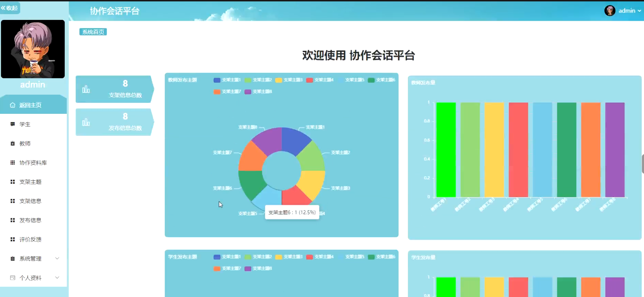Click the light green 支架主题2 pie slice
This screenshot has width=644, height=297.
(311, 159)
